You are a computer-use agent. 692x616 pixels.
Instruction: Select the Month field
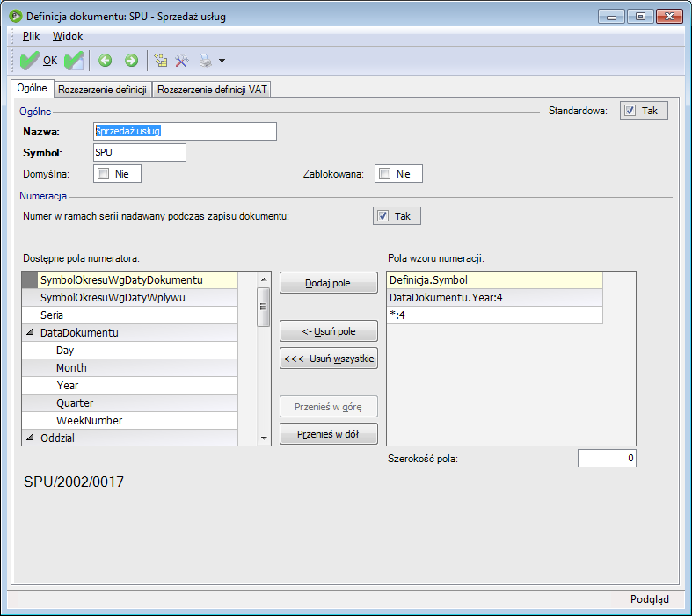pyautogui.click(x=129, y=367)
